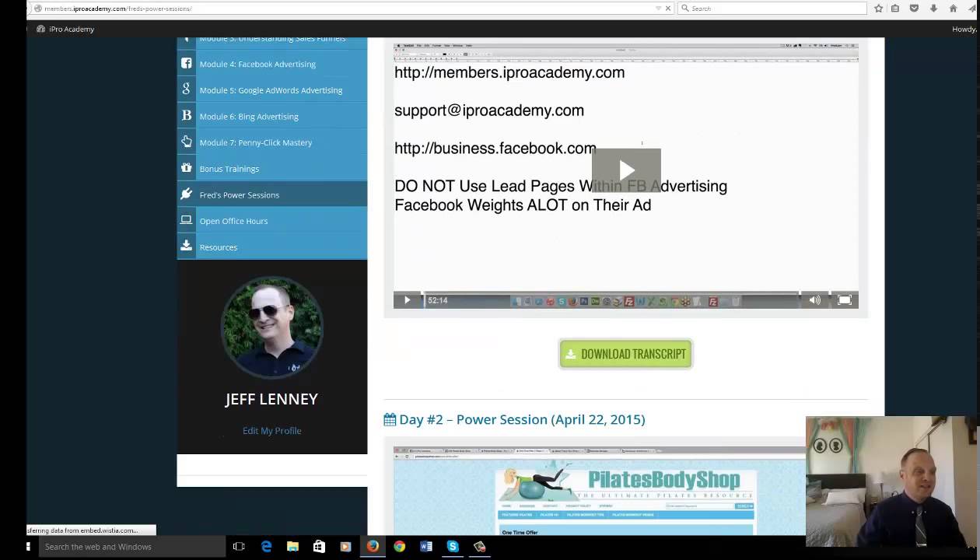Open Google Chrome from the taskbar
The image size is (980, 560).
tap(399, 547)
